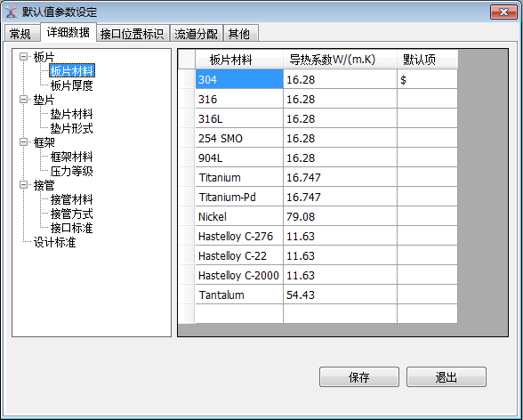Select the Titanium material cell
Viewport: 523px width, 420px height.
(239, 177)
